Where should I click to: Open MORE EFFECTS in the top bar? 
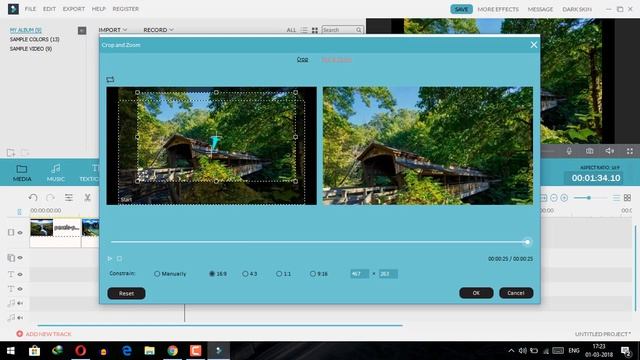(498, 9)
